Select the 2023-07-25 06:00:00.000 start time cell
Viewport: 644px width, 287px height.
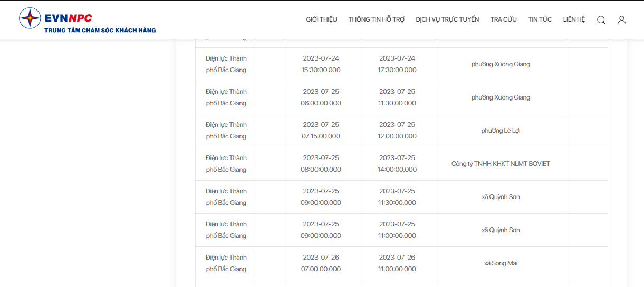tap(321, 97)
